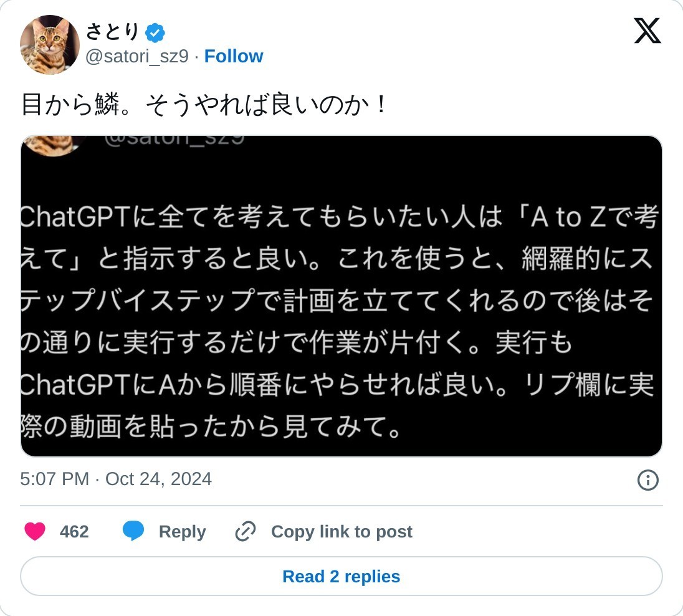Click the 「A to Zで考えて」 line in the image
683x616 pixels.
[591, 218]
